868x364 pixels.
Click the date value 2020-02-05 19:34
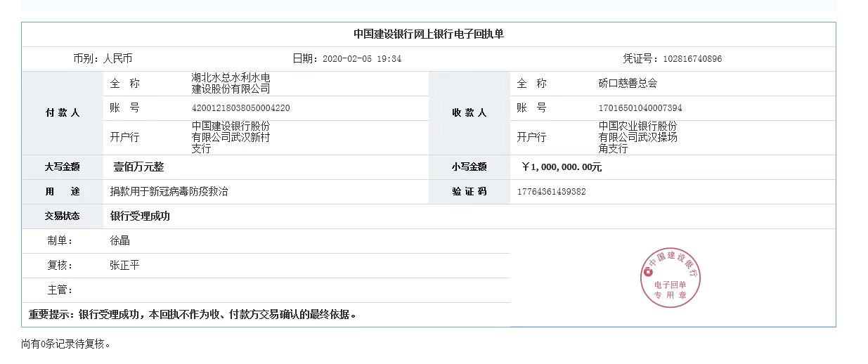pos(362,59)
